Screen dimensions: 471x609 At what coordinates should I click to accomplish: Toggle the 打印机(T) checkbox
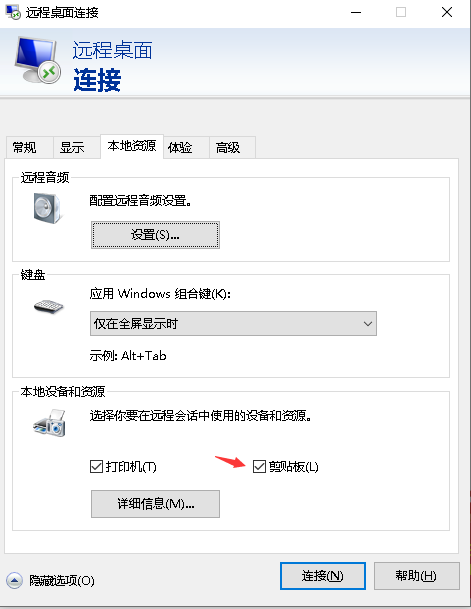pyautogui.click(x=96, y=466)
